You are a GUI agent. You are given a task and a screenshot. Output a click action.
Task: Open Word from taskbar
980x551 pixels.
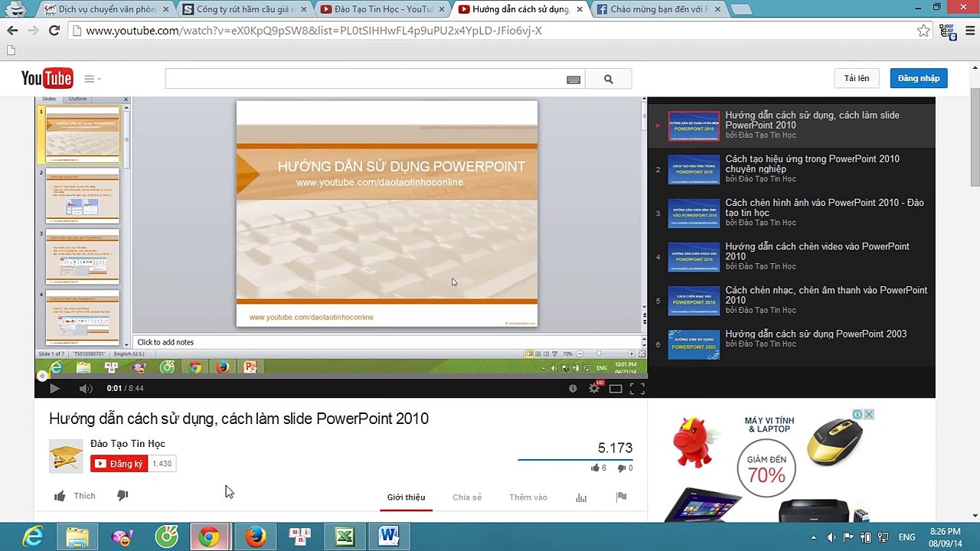tap(389, 537)
